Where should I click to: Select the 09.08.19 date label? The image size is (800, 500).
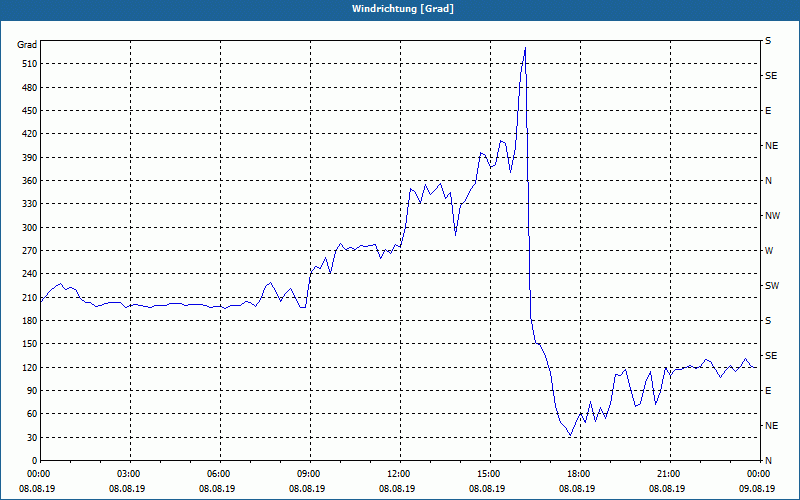pyautogui.click(x=757, y=488)
